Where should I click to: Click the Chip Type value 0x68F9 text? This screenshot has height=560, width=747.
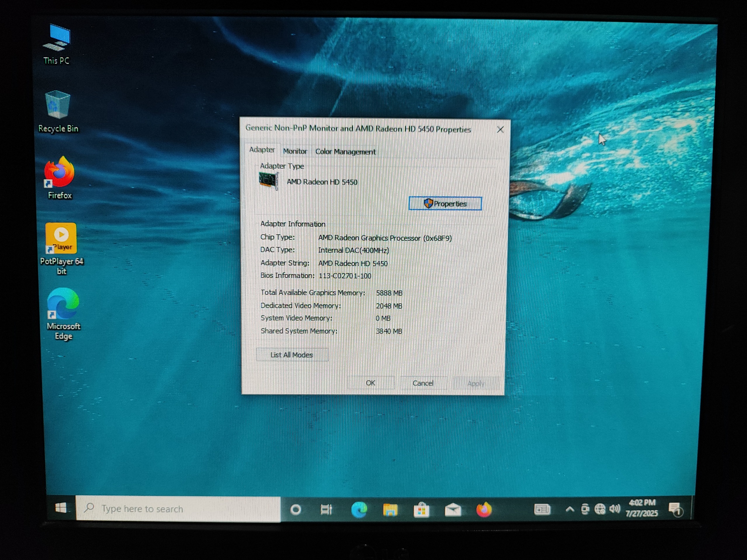[385, 238]
